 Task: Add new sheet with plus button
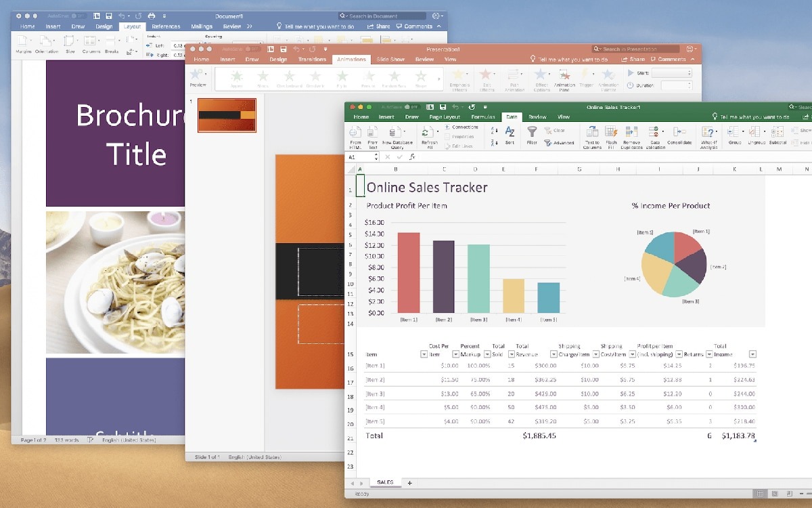tap(409, 483)
